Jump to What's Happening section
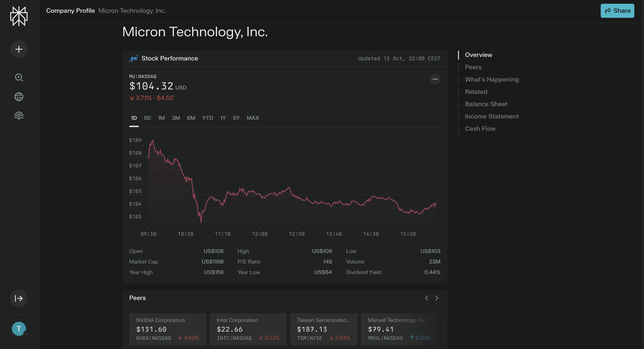The height and width of the screenshot is (349, 644). [x=492, y=79]
